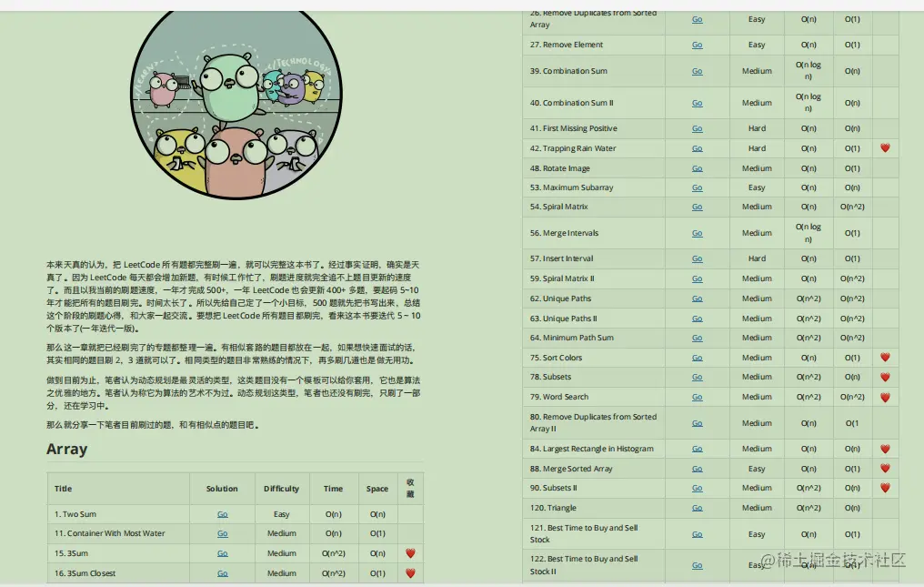Screen dimensions: 924x587
Task: Open the Go link for 63. Unique Paths II
Action: tap(698, 319)
